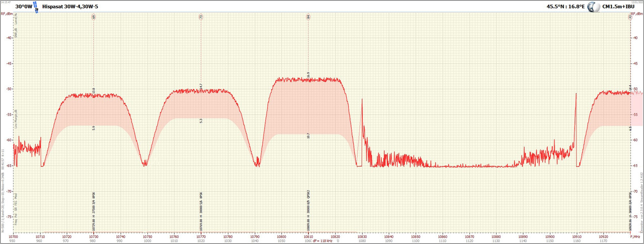Click the 1100 IF frequency label on lower axis

click(x=416, y=241)
